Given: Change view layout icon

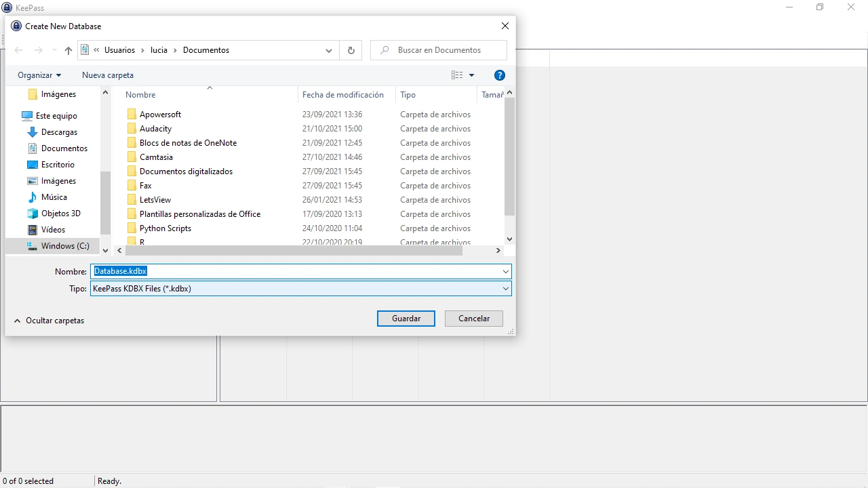Looking at the screenshot, I should [457, 75].
